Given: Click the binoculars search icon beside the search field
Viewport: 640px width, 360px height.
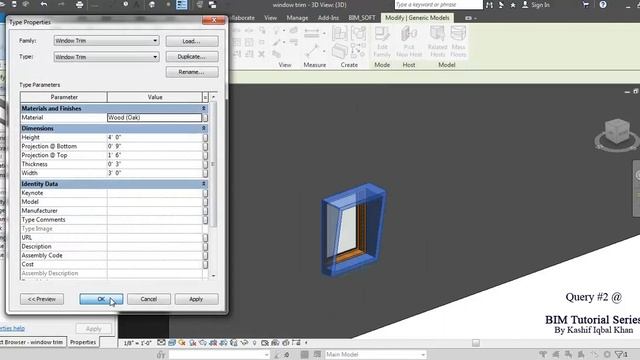Looking at the screenshot, I should (x=489, y=5).
